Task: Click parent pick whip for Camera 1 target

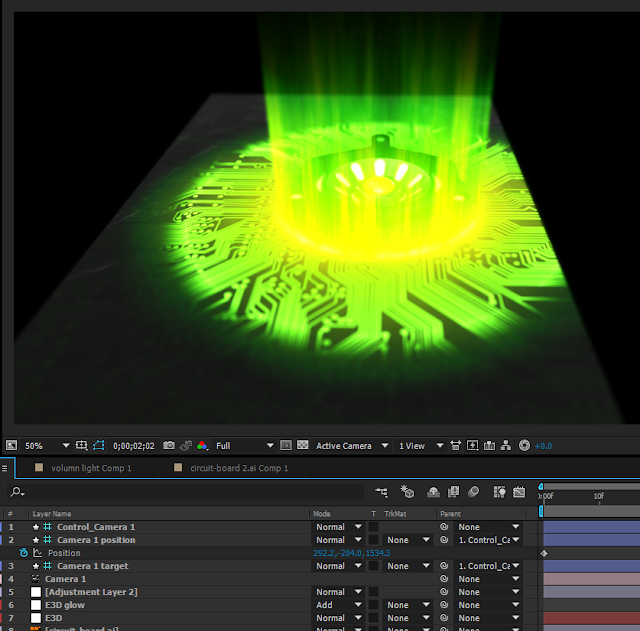Action: (x=444, y=566)
